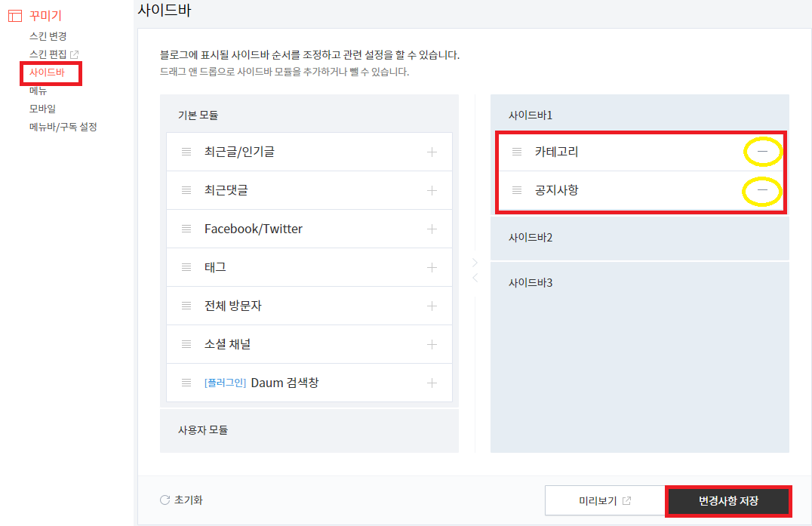Select the 태그 module label
This screenshot has height=526, width=812.
click(x=215, y=267)
